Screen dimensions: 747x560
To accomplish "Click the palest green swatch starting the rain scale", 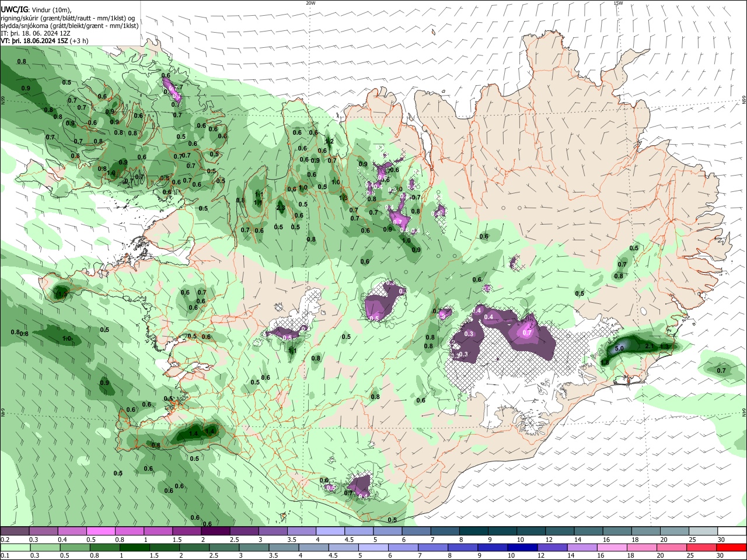I will point(15,547).
